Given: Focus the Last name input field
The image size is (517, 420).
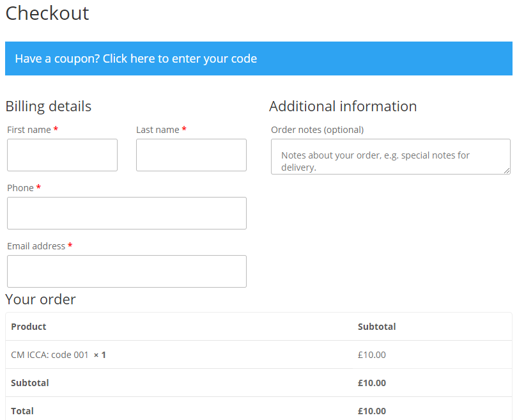Looking at the screenshot, I should tap(191, 155).
